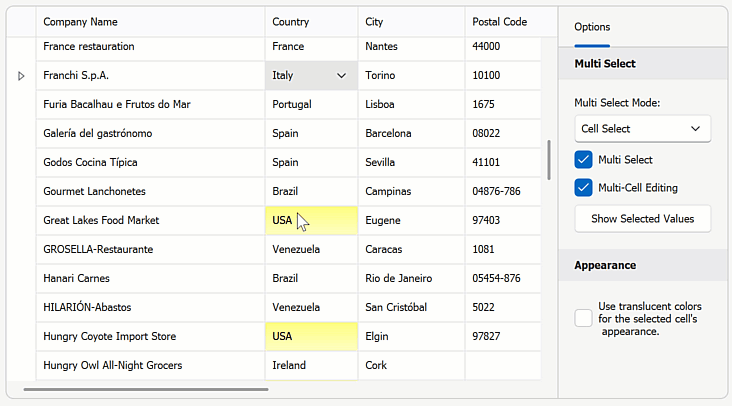Select the Godos Cocina Típica cell
Image resolution: width=732 pixels, height=406 pixels.
(150, 162)
